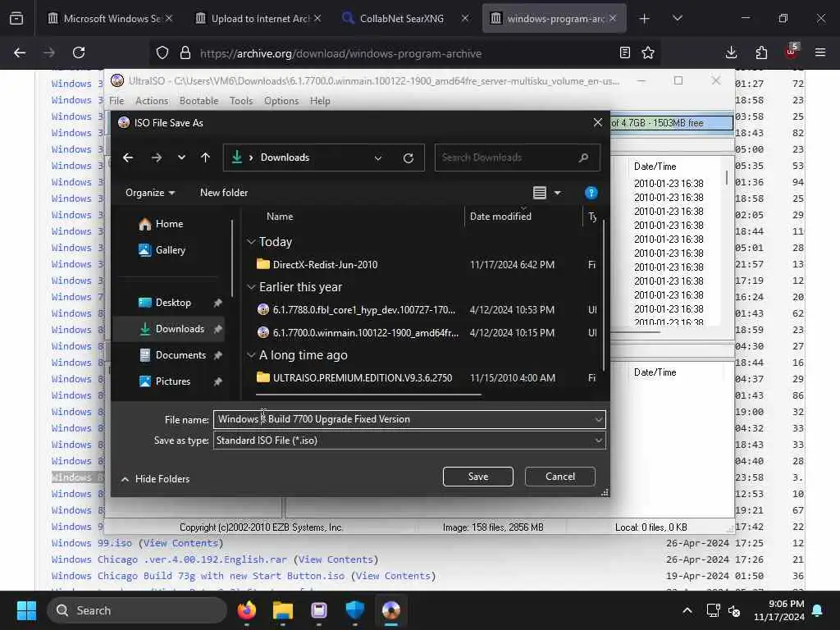Screen dimensions: 840x630
Task: Open UltraISO Bootable menu
Action: coord(199,101)
